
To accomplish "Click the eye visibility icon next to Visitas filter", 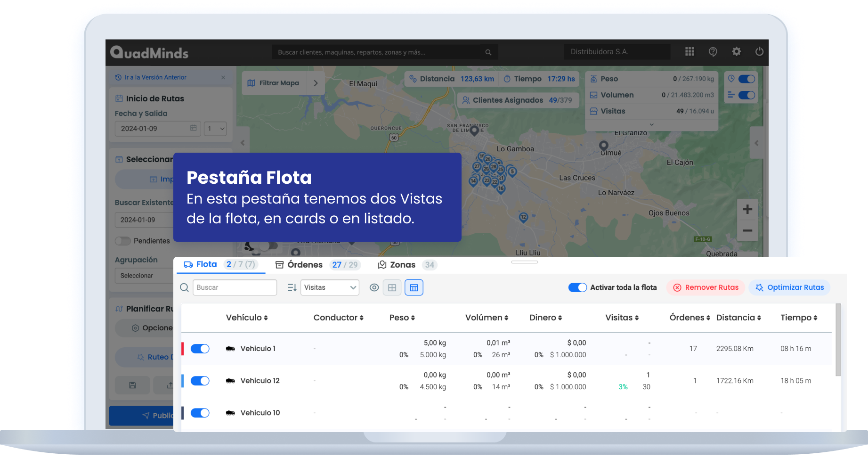I will click(374, 287).
